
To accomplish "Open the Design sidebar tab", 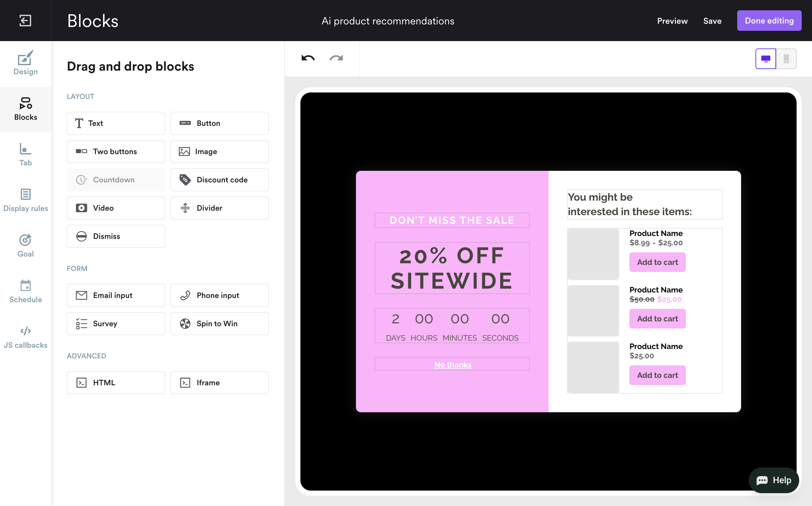I will [x=25, y=63].
